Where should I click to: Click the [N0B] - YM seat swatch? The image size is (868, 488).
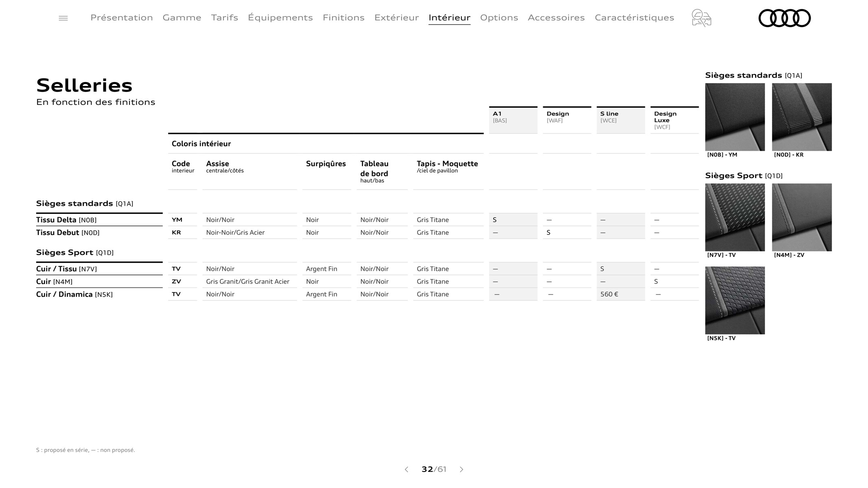pyautogui.click(x=735, y=117)
